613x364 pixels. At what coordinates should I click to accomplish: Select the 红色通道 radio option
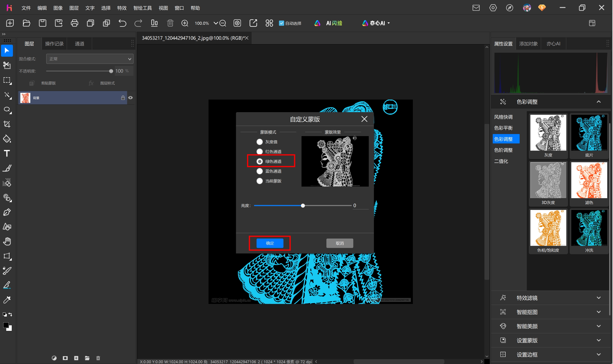(259, 152)
